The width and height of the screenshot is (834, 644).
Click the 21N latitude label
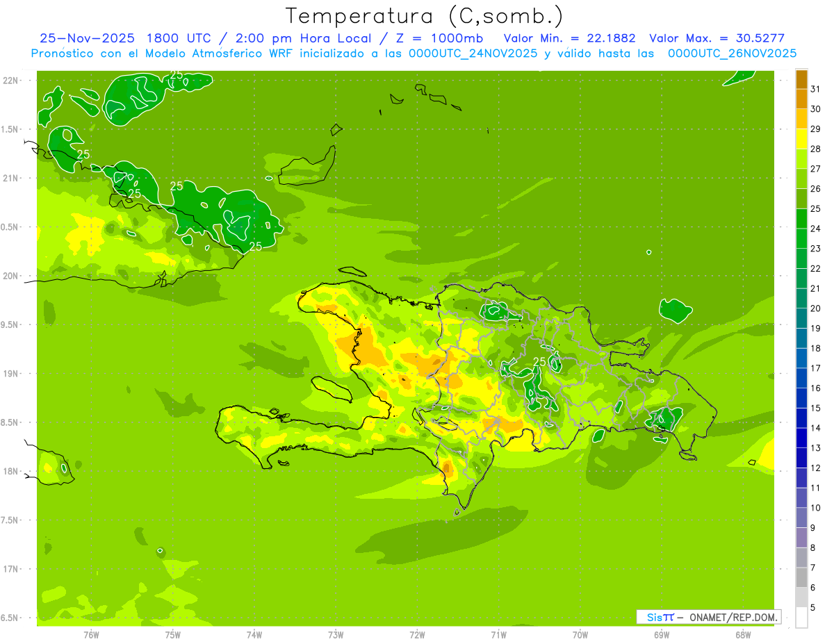click(10, 179)
